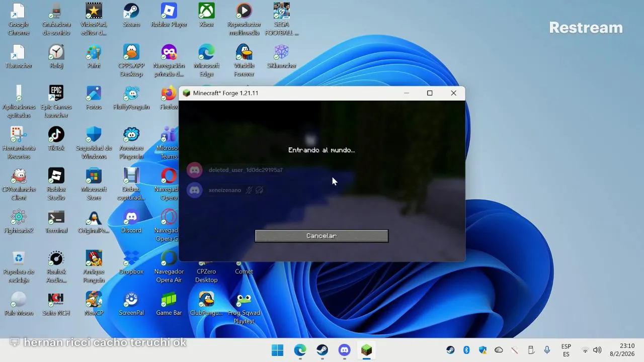Open Xbox desktop shortcut
Viewport: 644px width, 362px height.
coord(206,15)
